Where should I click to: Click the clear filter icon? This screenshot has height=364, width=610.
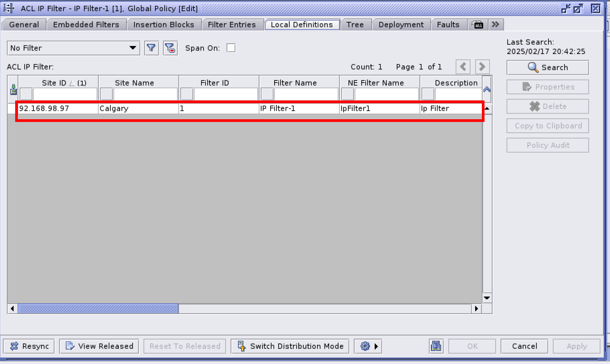click(x=170, y=48)
